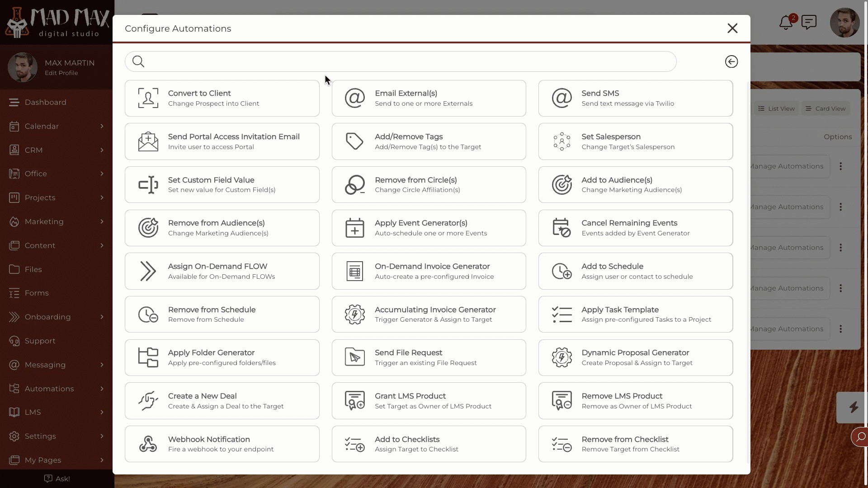Toggle Card View display mode

(826, 108)
